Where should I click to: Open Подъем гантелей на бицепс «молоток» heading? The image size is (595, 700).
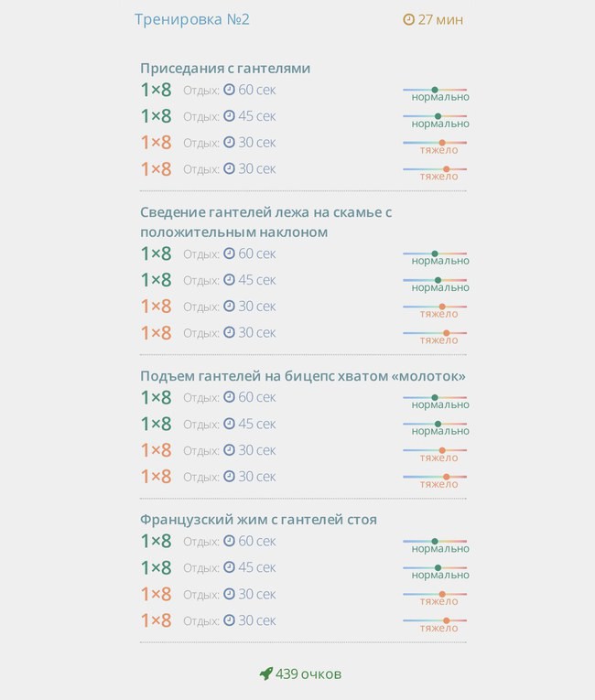303,376
